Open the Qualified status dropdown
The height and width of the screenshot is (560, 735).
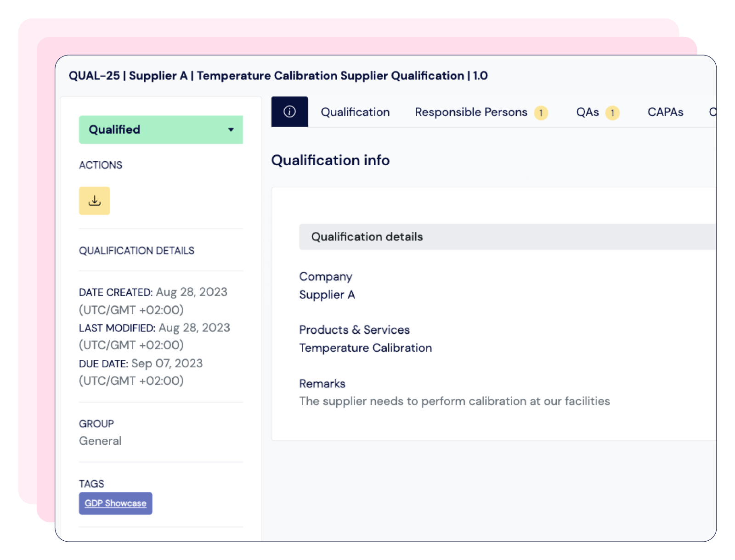pos(161,129)
